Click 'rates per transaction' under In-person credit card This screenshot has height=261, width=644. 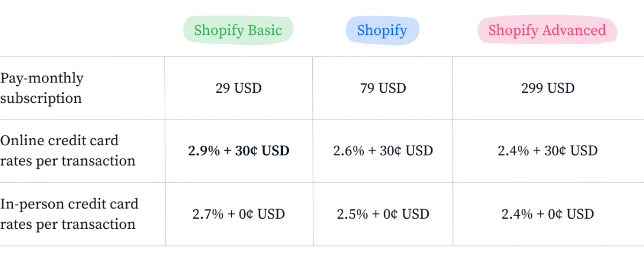point(68,225)
